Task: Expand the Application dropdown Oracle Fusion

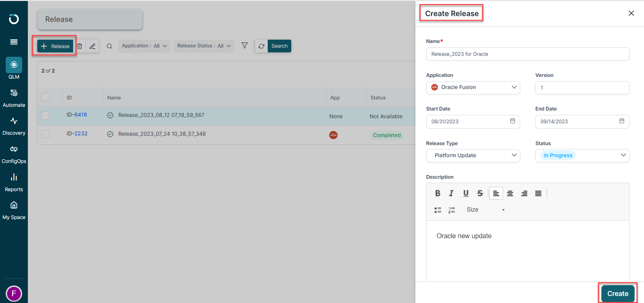Action: (x=473, y=87)
